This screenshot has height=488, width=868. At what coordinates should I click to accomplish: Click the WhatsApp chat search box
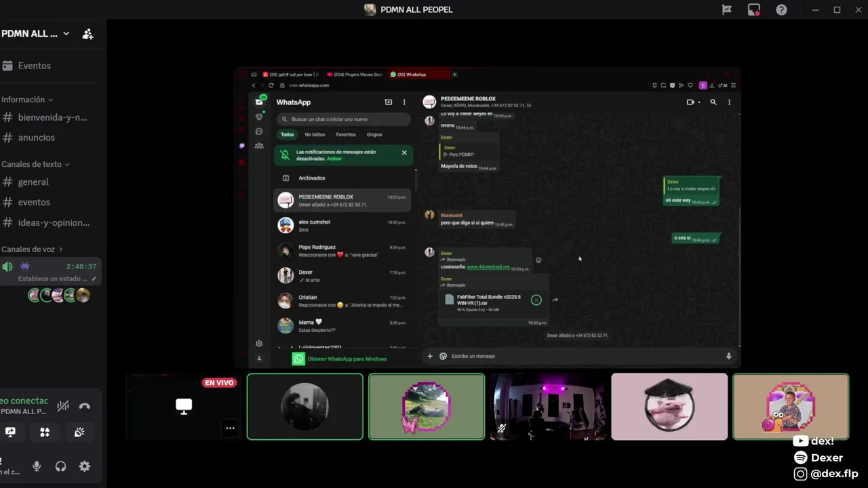[x=344, y=119]
